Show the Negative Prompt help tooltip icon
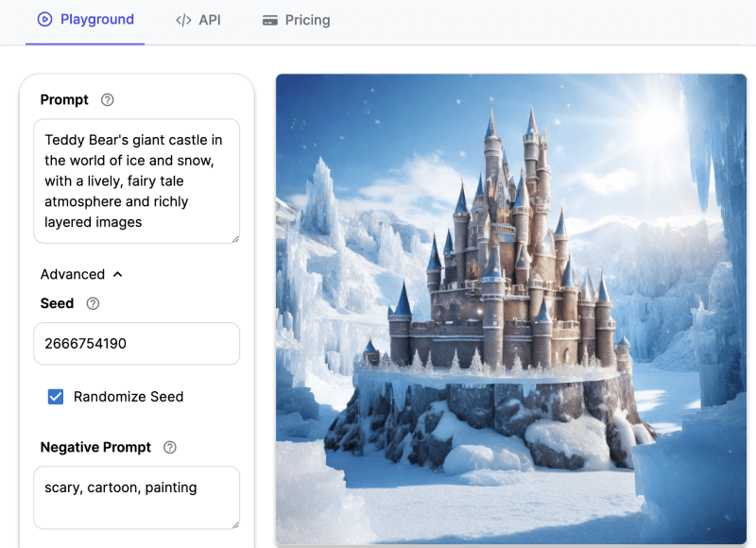The image size is (756, 548). [x=170, y=448]
